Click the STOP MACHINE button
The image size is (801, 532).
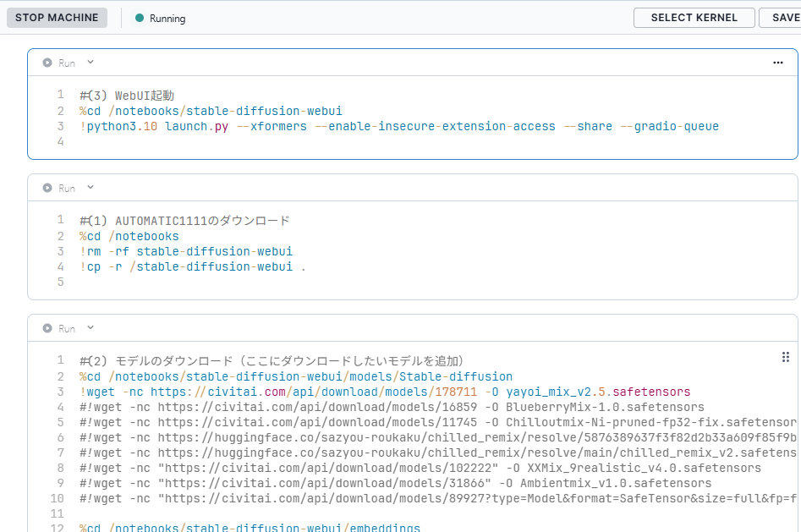click(x=57, y=18)
